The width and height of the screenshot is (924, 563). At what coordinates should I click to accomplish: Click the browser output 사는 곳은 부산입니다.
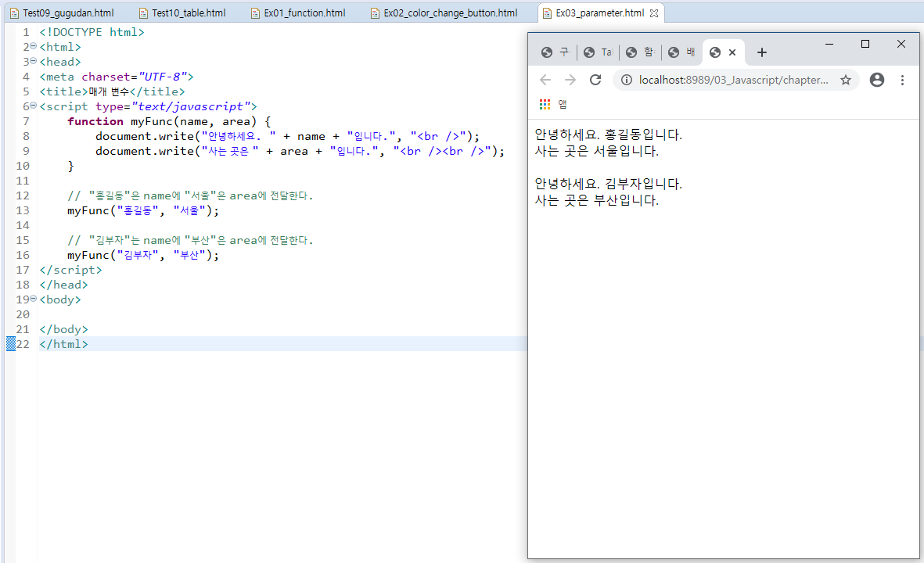pos(596,200)
